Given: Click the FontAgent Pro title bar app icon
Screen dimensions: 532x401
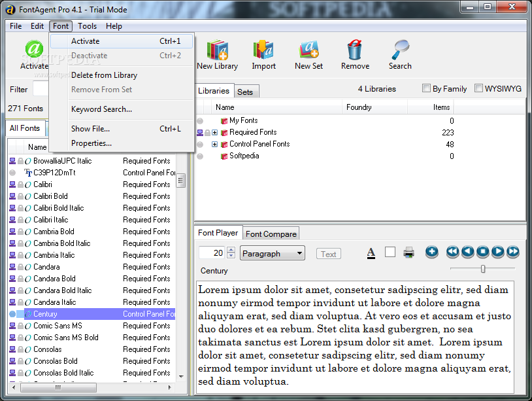Looking at the screenshot, I should pos(11,10).
